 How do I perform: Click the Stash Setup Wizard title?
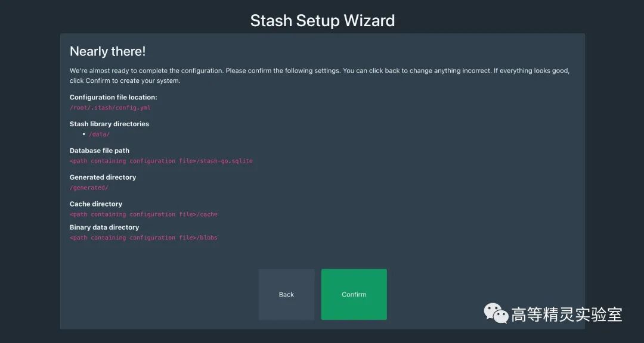(x=323, y=20)
